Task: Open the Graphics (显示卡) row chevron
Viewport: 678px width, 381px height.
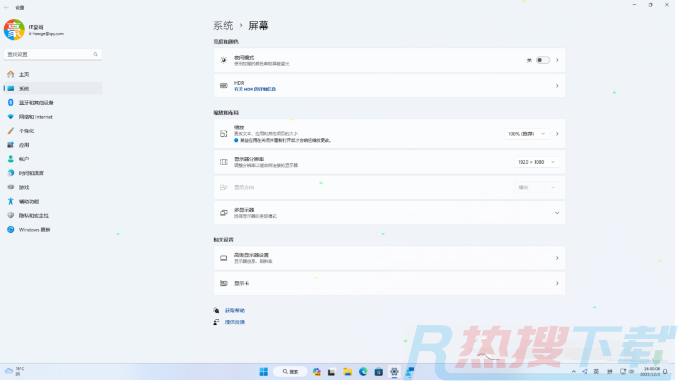Action: [557, 283]
